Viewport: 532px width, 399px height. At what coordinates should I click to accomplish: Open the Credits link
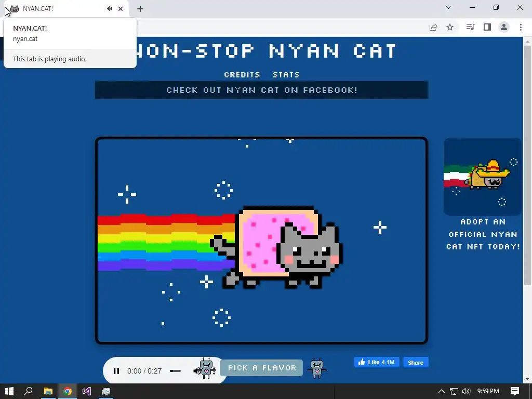click(x=242, y=75)
